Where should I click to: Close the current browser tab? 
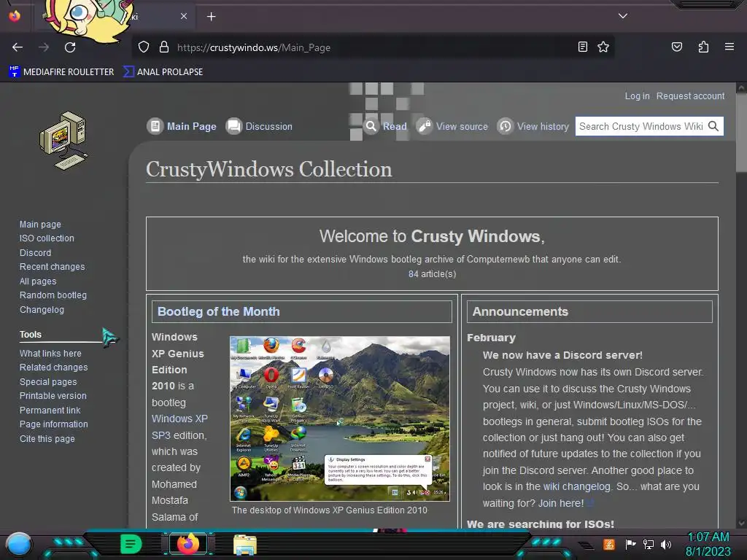[183, 16]
